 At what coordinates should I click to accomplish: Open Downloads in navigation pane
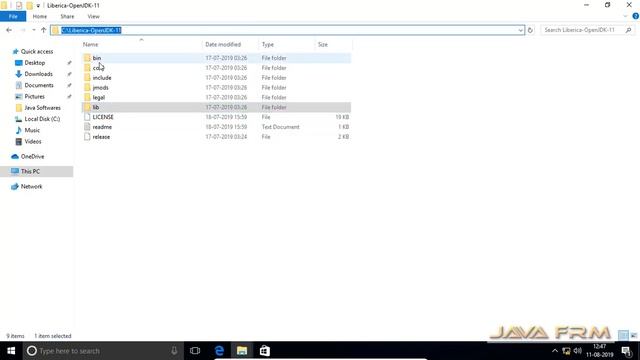tap(38, 74)
